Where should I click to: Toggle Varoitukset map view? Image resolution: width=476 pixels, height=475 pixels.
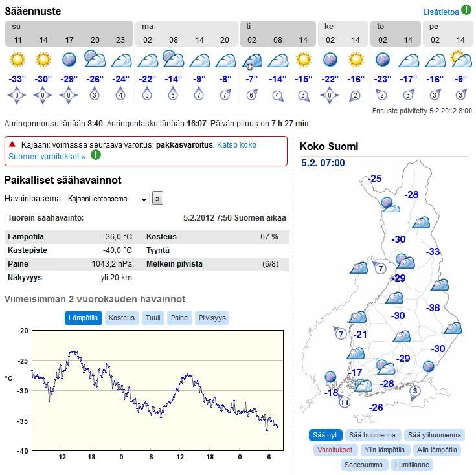(x=334, y=450)
